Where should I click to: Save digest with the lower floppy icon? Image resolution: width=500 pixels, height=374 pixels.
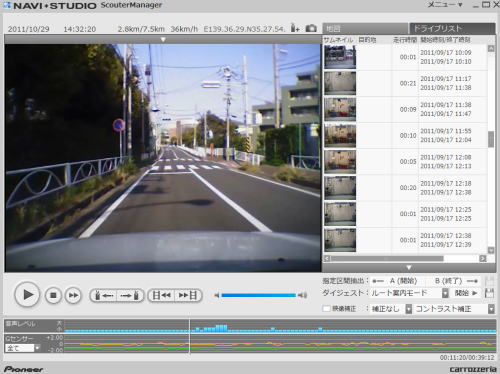point(489,293)
